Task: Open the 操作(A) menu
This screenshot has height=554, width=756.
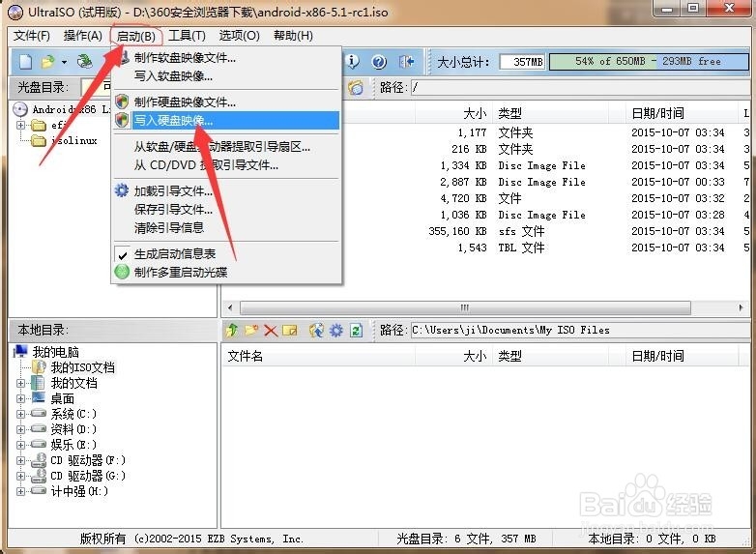Action: point(82,36)
